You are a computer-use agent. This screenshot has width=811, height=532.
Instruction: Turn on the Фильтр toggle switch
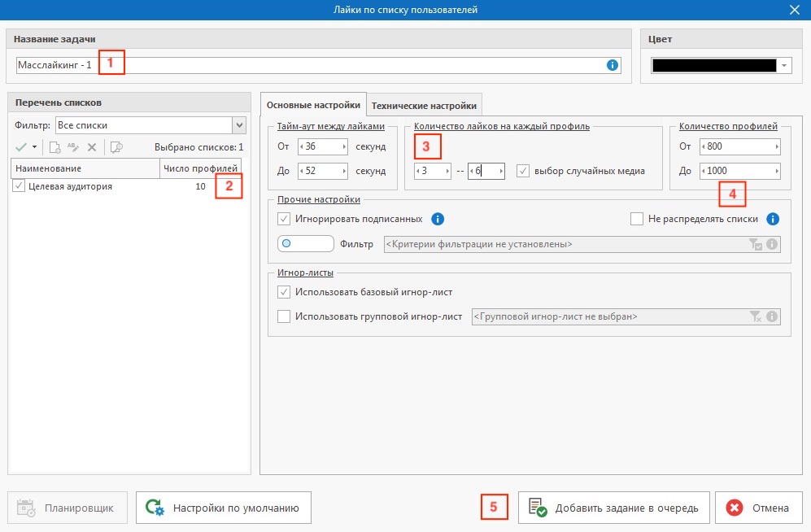click(x=306, y=243)
